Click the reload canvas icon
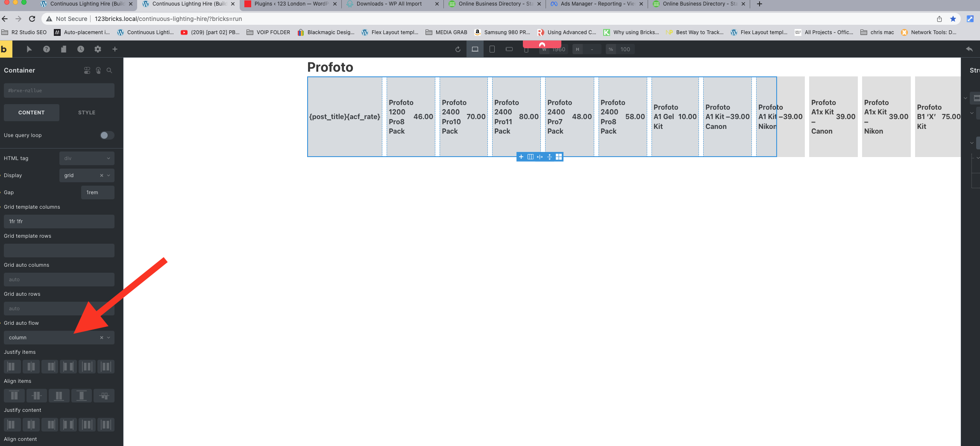 tap(458, 49)
